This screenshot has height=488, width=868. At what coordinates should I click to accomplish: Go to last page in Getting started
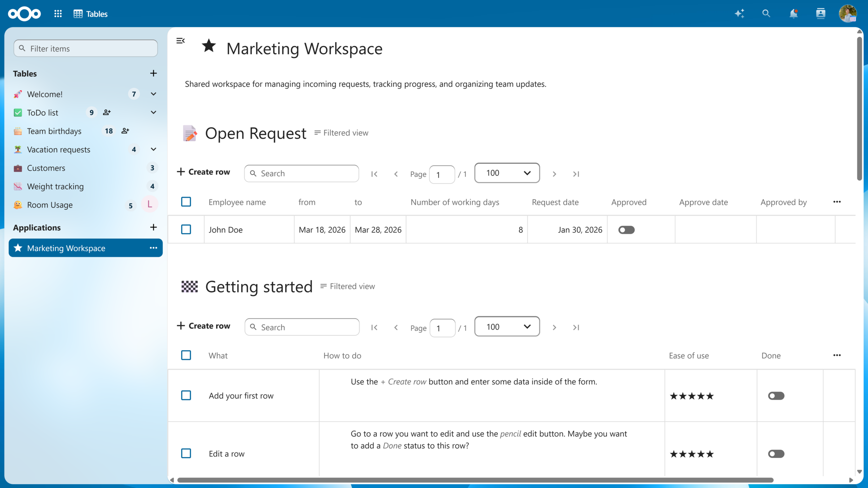576,327
